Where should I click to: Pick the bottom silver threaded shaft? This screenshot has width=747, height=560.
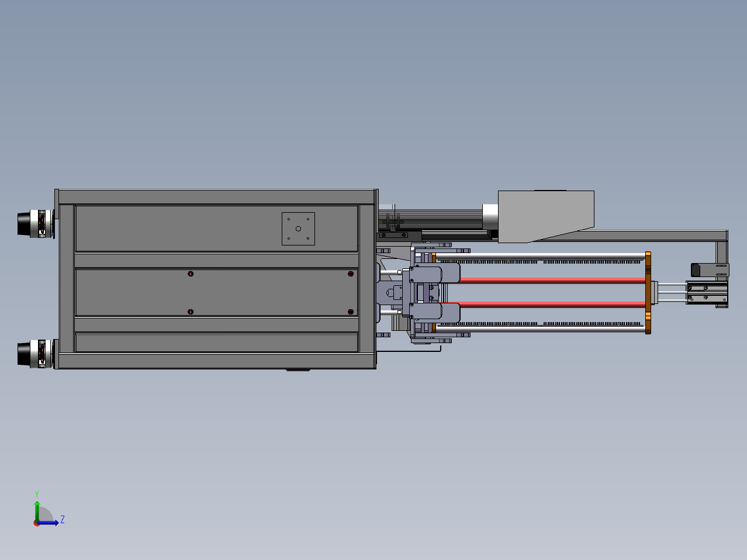[540, 330]
